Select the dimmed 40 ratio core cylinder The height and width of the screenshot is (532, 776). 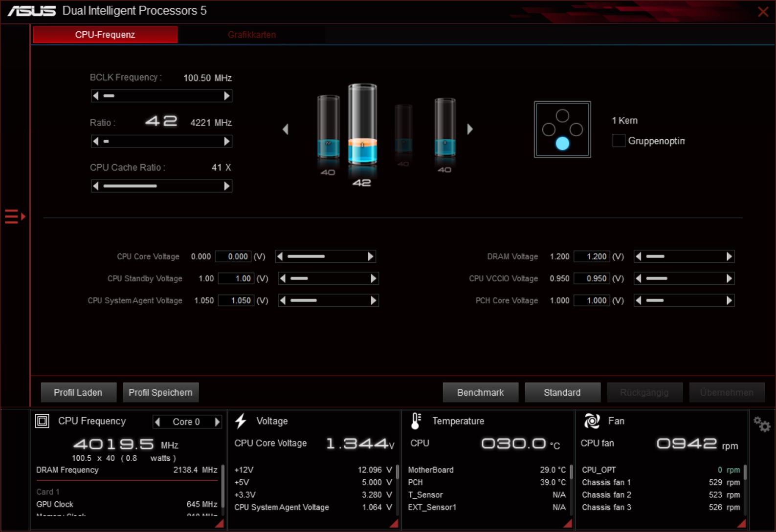403,128
